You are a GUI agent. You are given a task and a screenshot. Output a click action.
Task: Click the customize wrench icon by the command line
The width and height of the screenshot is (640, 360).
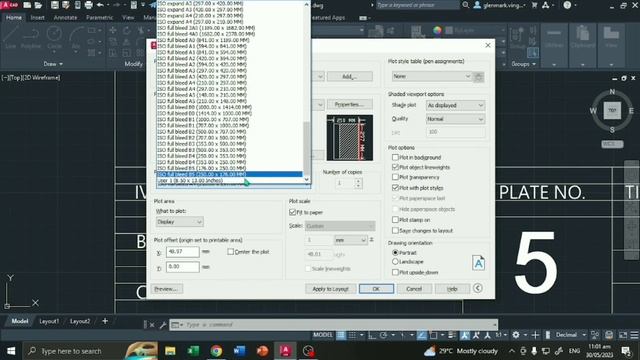pos(163,325)
